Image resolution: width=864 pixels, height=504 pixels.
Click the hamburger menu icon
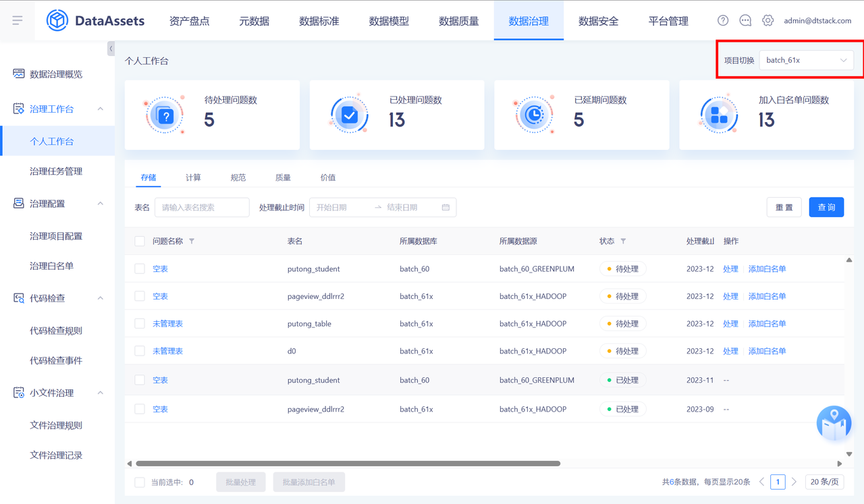18,21
